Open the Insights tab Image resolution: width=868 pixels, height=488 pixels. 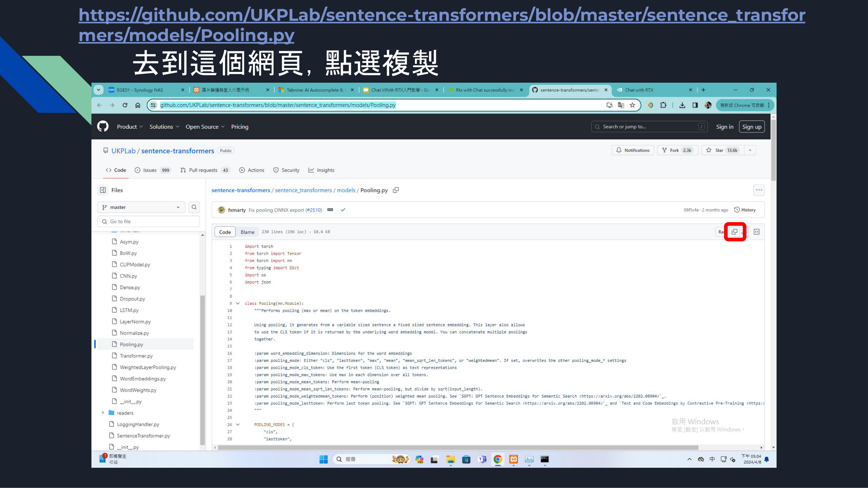pyautogui.click(x=321, y=170)
